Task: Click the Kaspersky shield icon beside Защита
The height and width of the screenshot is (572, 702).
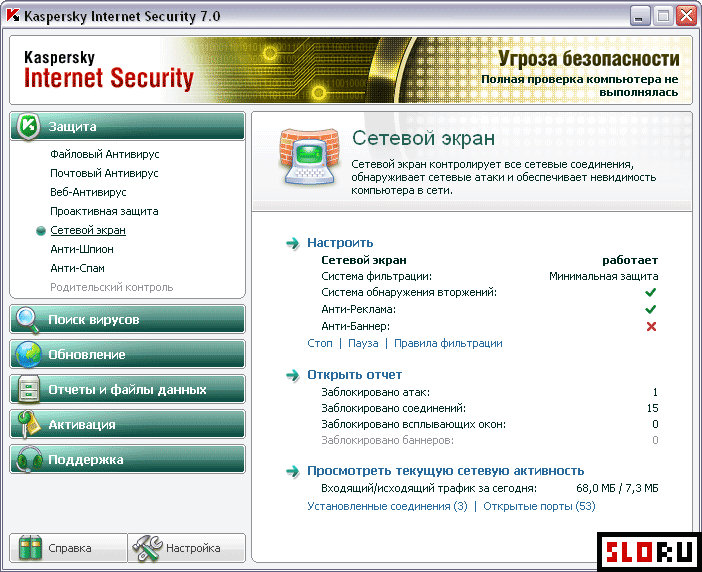Action: click(29, 127)
